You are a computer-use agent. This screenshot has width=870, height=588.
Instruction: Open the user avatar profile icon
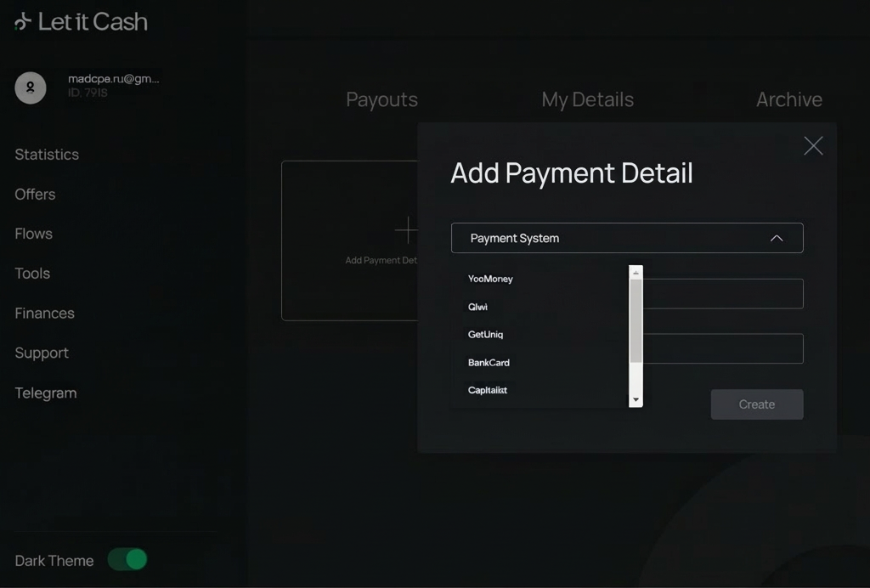pyautogui.click(x=31, y=88)
